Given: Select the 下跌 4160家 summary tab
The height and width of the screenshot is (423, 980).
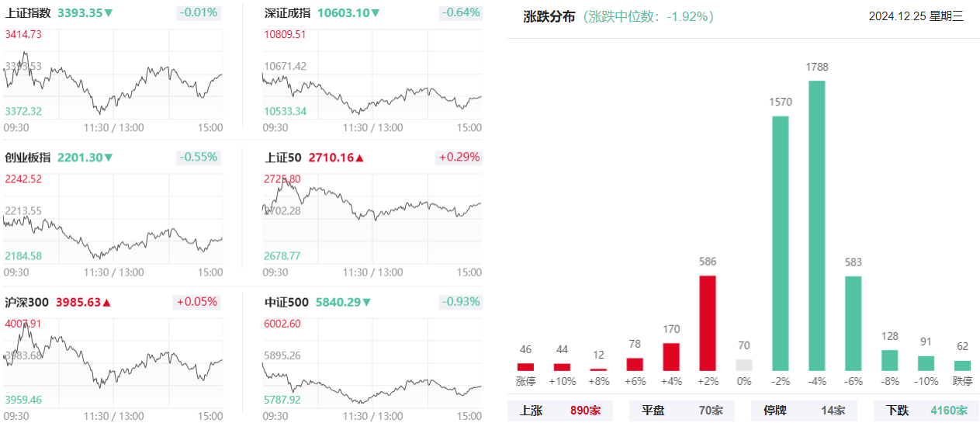Looking at the screenshot, I should pos(927,410).
